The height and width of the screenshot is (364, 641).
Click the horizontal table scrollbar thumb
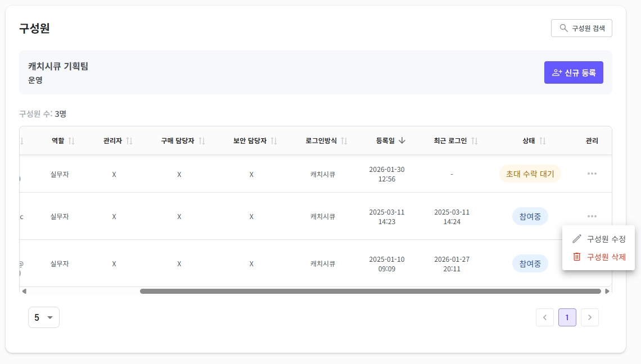370,291
